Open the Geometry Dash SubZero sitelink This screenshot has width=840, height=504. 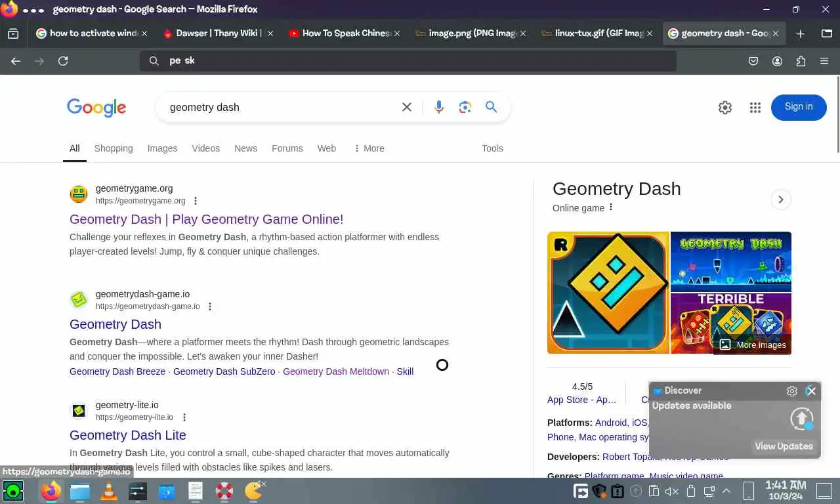click(x=224, y=371)
